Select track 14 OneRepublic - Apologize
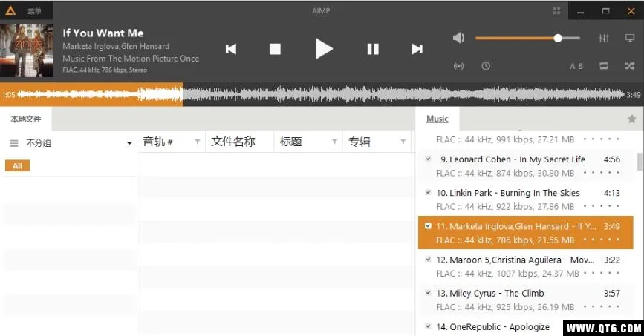 coord(492,327)
